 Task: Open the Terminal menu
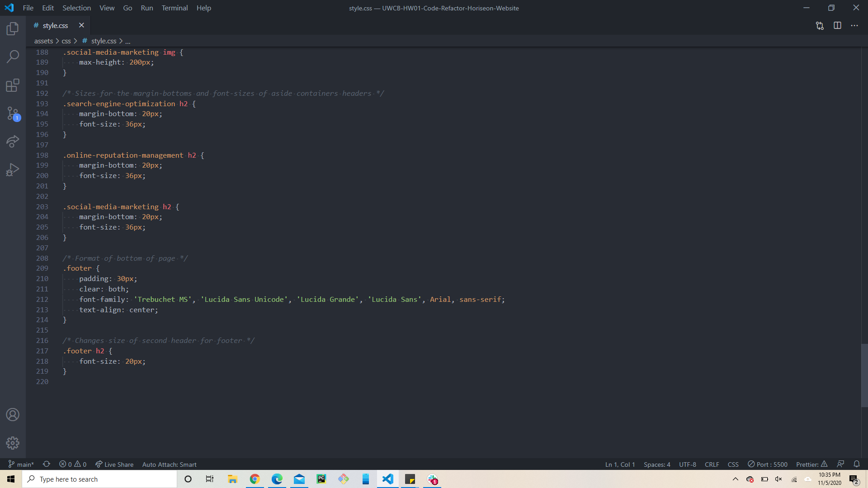point(174,8)
